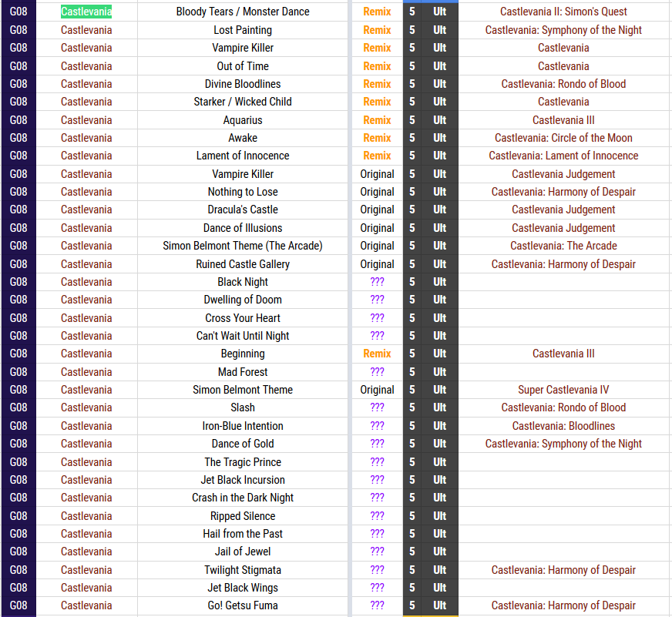This screenshot has width=672, height=617.
Task: Select the Lost Painting song cell
Action: tap(243, 30)
